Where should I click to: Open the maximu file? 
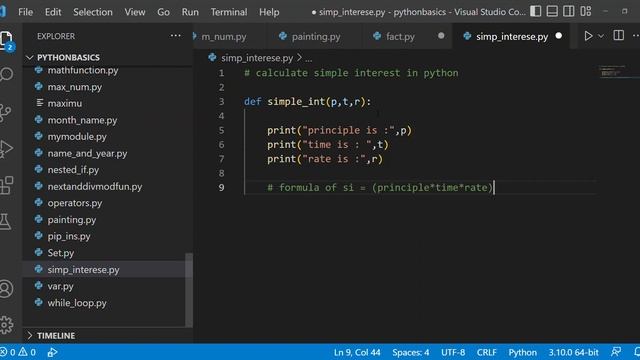64,103
